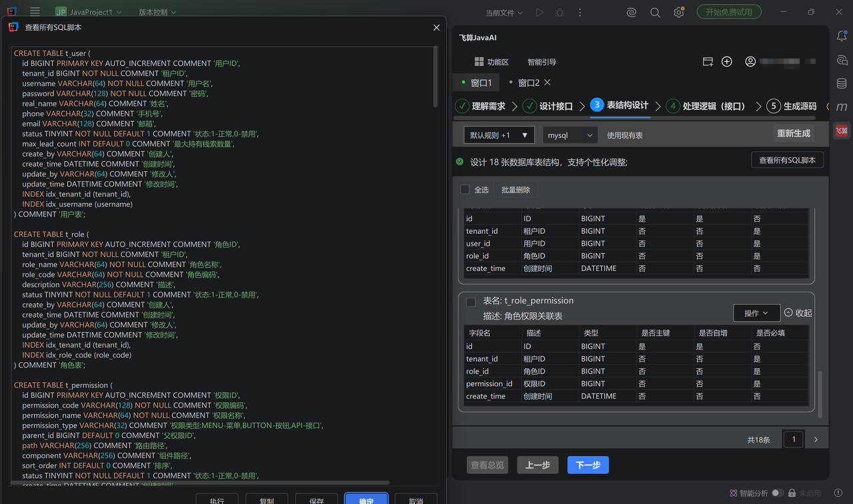Click the JP project badge icon
The width and height of the screenshot is (853, 504).
tap(61, 12)
